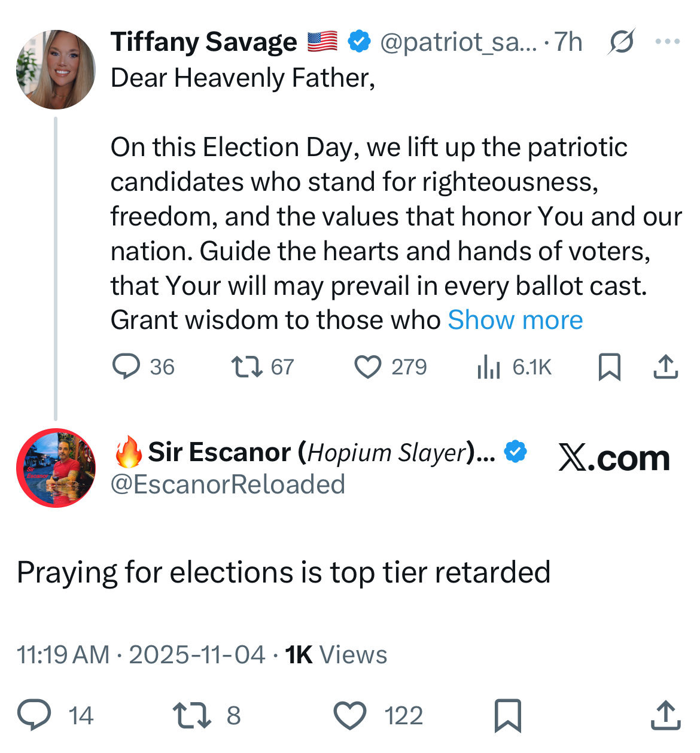Bookmark Tiffany Savage's post
This screenshot has width=700, height=753.
609,367
